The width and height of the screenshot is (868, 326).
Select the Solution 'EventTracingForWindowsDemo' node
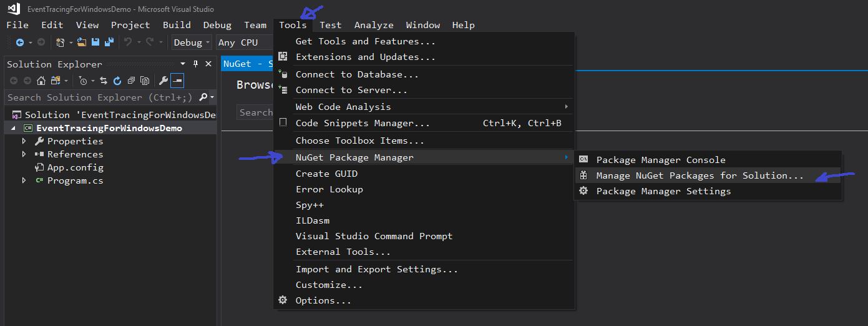[113, 115]
